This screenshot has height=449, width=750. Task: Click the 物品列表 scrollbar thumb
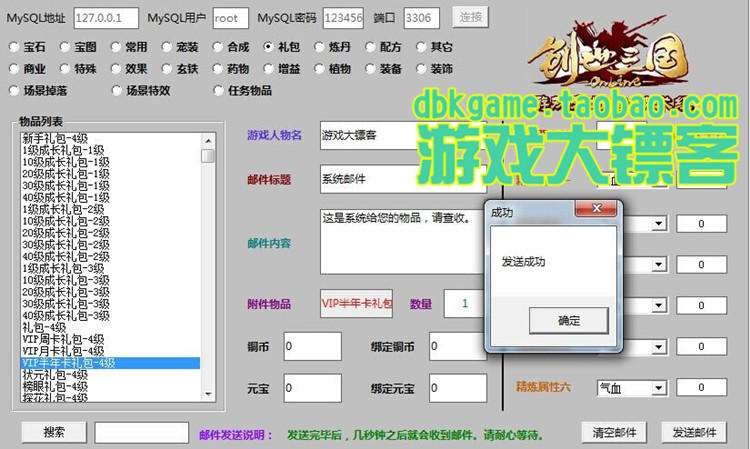pos(208,156)
